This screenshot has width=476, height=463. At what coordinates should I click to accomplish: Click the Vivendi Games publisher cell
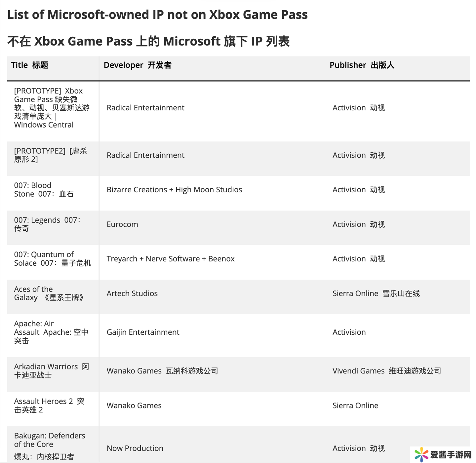click(386, 371)
